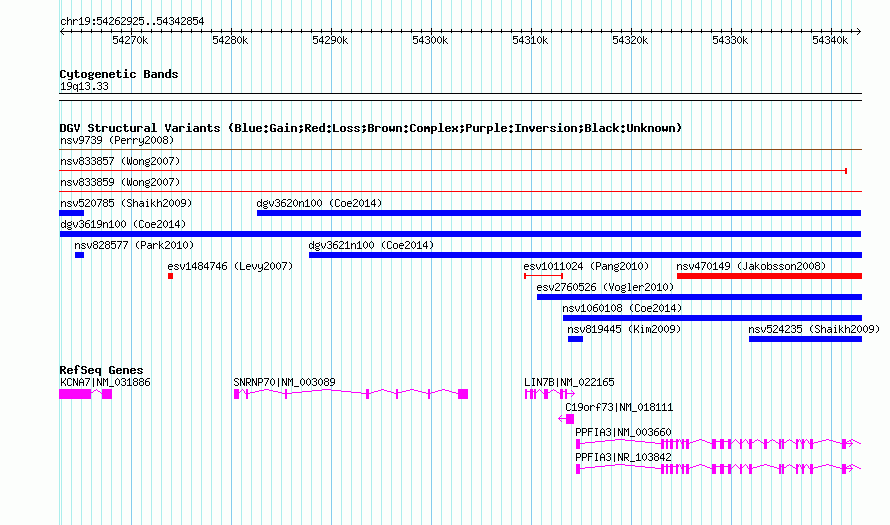Click the nsv819445 (Kim2009) short blue bar
Viewport: 890px width, 525px height.
coord(576,339)
